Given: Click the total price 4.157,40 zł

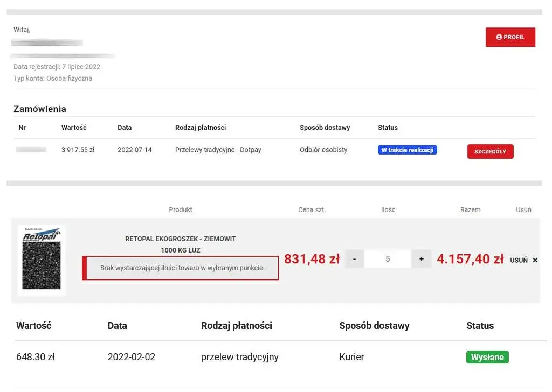Looking at the screenshot, I should 470,259.
